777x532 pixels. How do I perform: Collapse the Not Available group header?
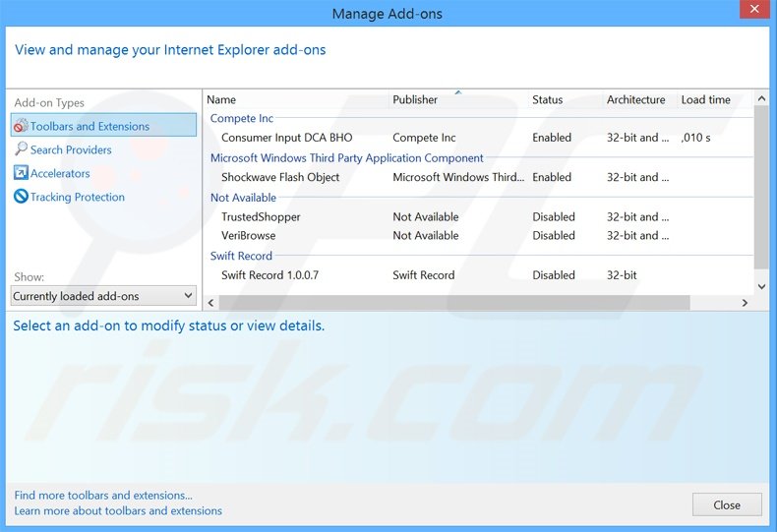(x=243, y=198)
